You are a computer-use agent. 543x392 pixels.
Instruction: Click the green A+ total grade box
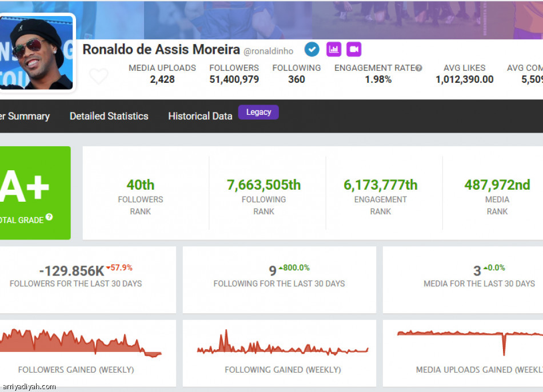click(x=33, y=193)
